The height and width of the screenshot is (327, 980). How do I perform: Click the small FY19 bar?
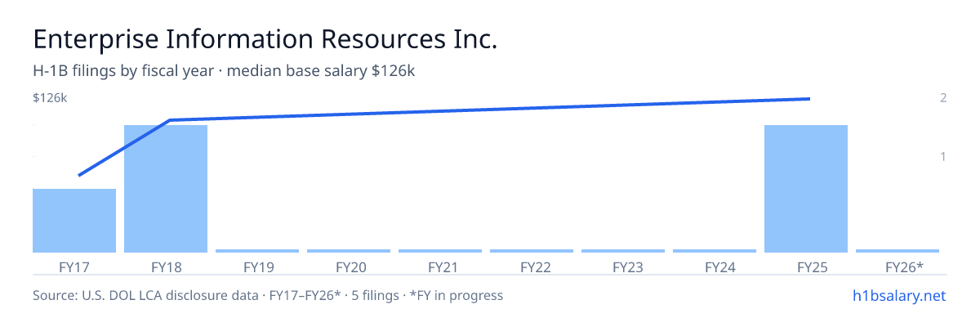pyautogui.click(x=257, y=251)
